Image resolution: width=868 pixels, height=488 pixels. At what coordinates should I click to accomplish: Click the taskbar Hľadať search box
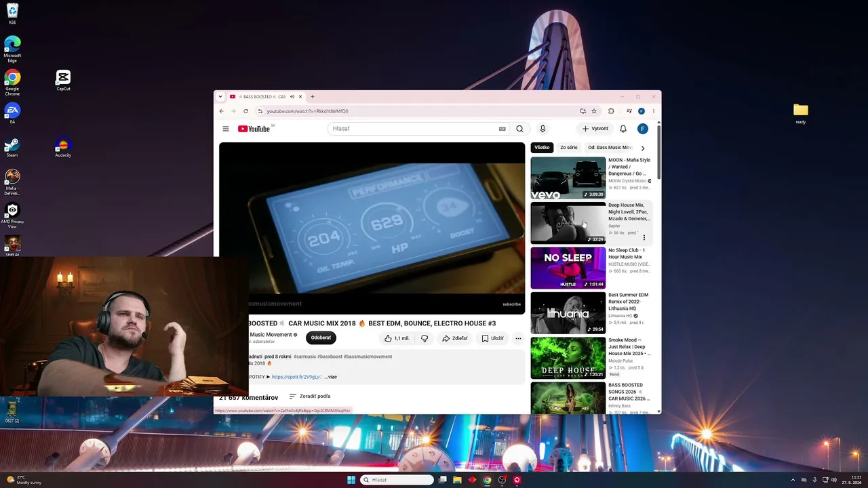[x=397, y=480]
